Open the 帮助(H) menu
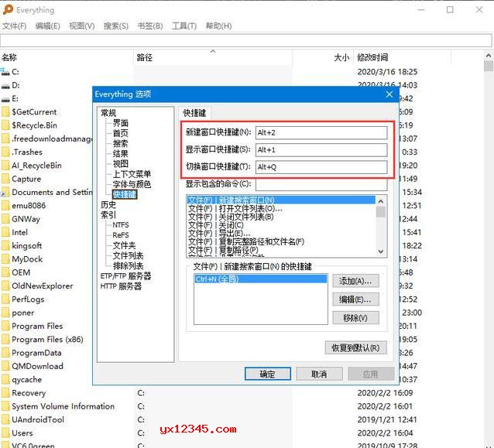Screen dimensions: 494x448 (218, 26)
